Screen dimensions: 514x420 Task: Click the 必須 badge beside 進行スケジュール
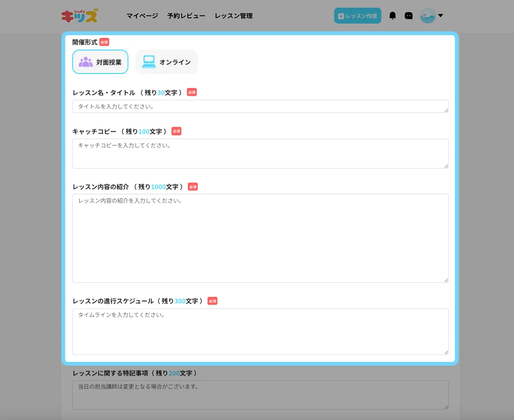click(x=212, y=301)
